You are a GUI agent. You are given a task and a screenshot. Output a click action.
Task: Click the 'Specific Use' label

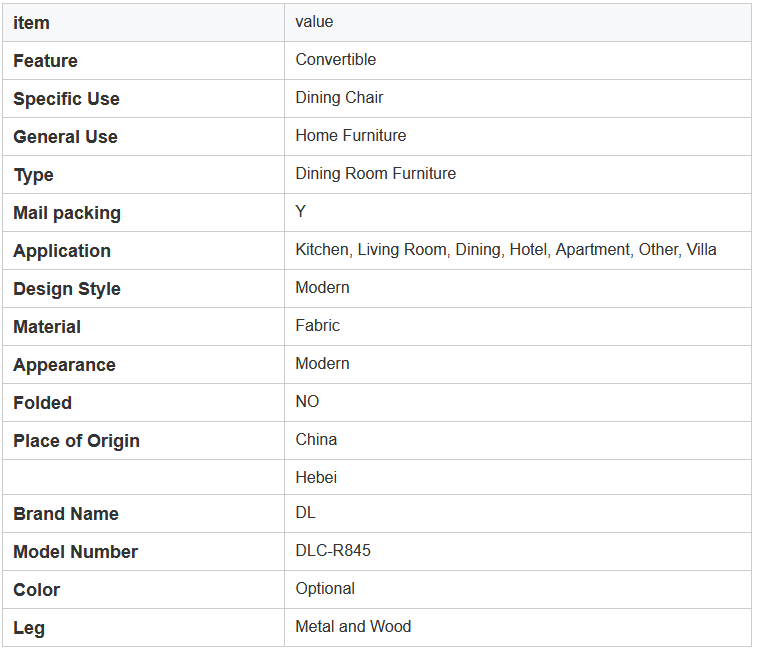coord(66,99)
